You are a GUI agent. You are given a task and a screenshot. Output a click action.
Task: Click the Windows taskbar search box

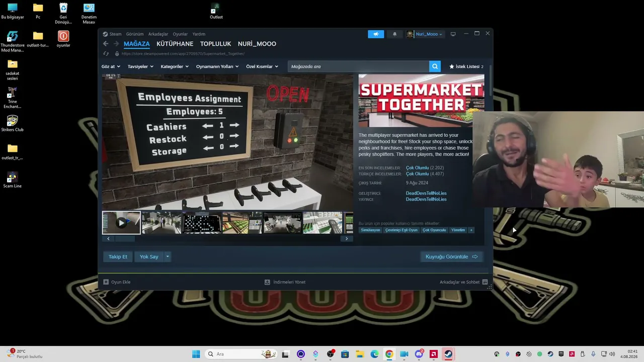coord(242,354)
